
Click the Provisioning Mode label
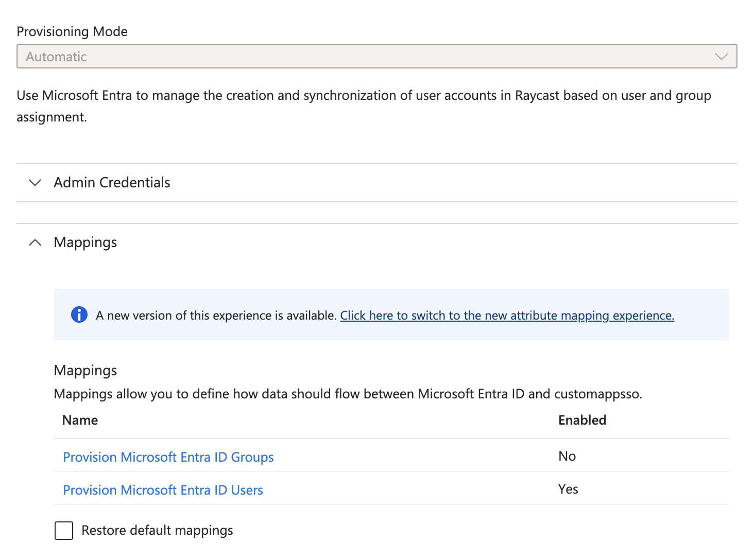coord(72,31)
